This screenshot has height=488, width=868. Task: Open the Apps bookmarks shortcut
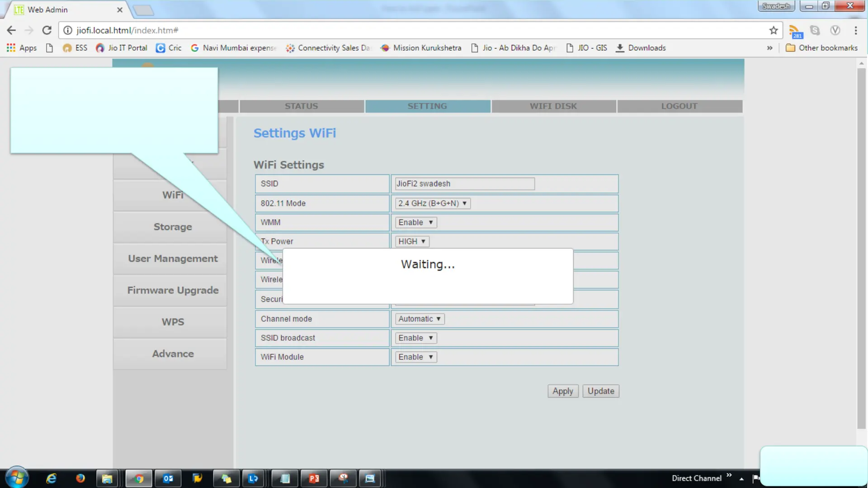click(x=22, y=48)
